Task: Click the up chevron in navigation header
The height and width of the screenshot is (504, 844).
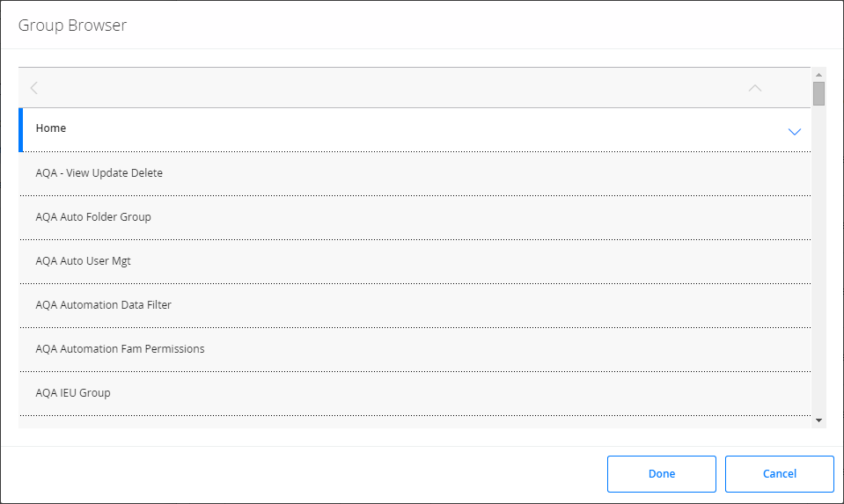Action: click(x=754, y=88)
